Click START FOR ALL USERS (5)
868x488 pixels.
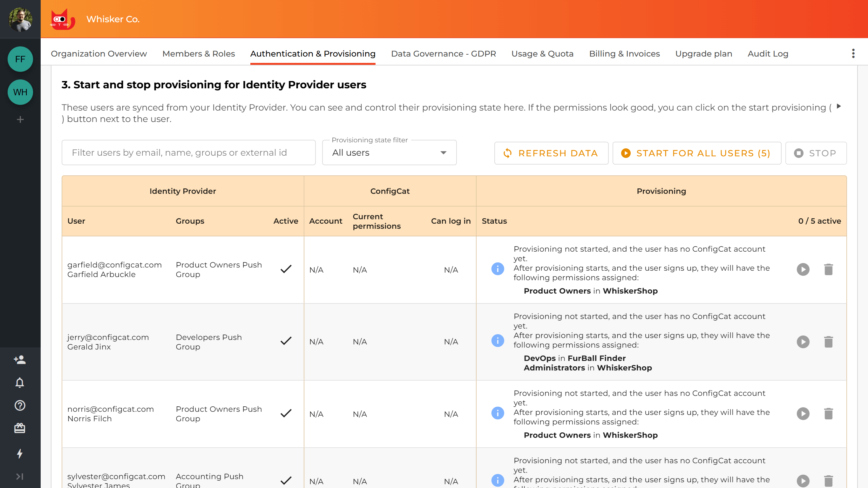(696, 153)
